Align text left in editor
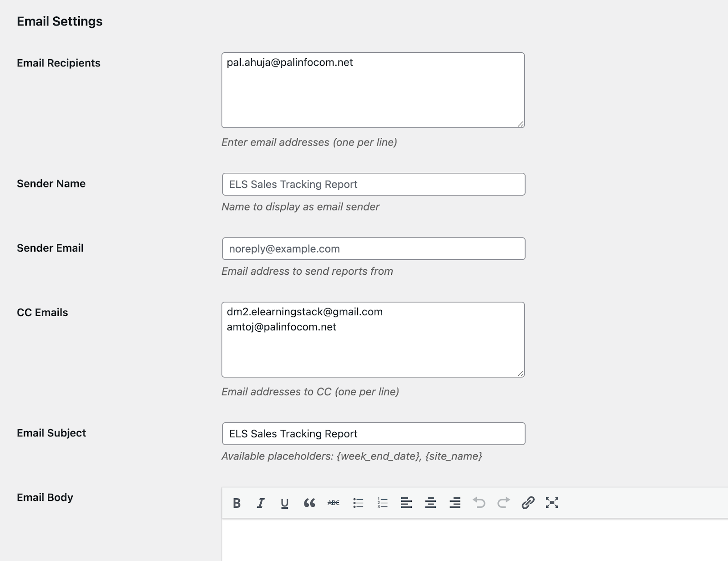Image resolution: width=728 pixels, height=561 pixels. coord(406,503)
